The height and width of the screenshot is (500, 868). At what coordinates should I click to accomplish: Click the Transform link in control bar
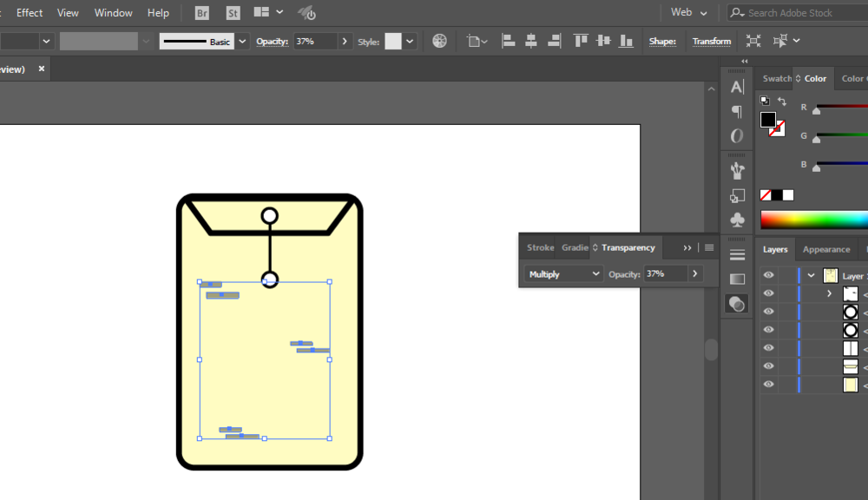coord(711,41)
